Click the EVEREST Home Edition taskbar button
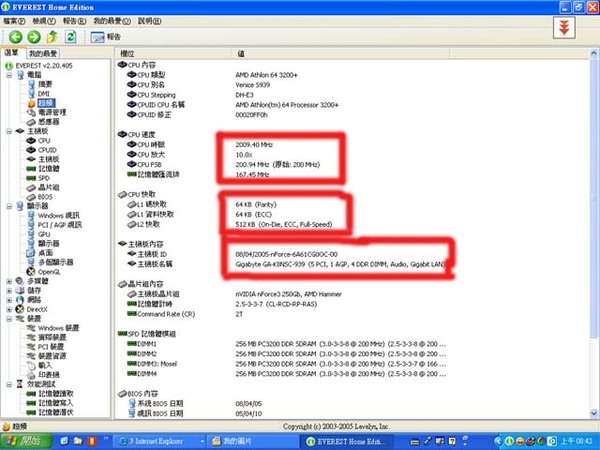Image resolution: width=600 pixels, height=450 pixels. (x=349, y=441)
